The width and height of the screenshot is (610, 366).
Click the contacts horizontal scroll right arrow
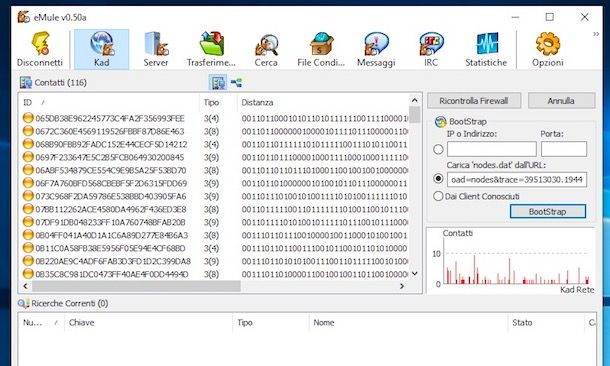coord(402,286)
